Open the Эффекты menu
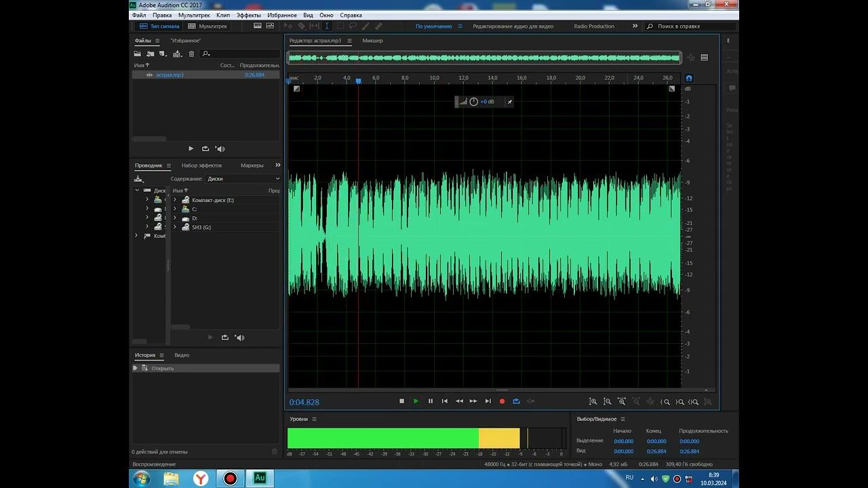This screenshot has height=488, width=868. point(248,15)
